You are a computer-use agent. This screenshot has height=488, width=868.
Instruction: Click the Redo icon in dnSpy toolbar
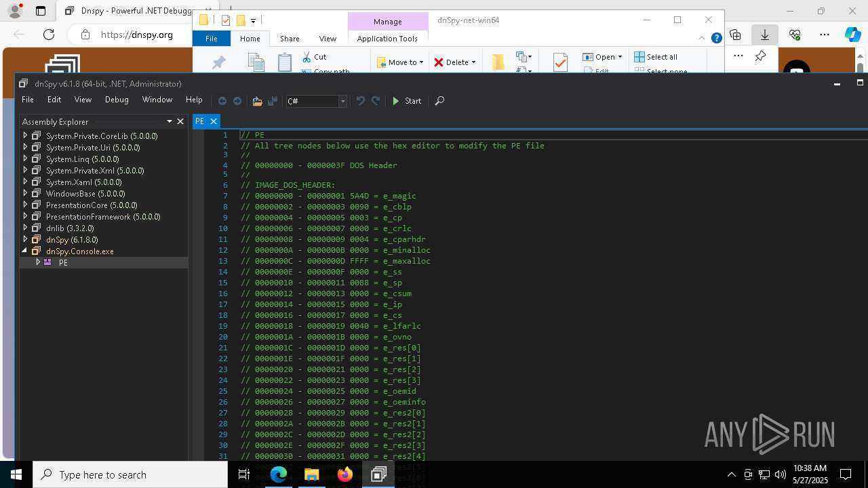[376, 101]
